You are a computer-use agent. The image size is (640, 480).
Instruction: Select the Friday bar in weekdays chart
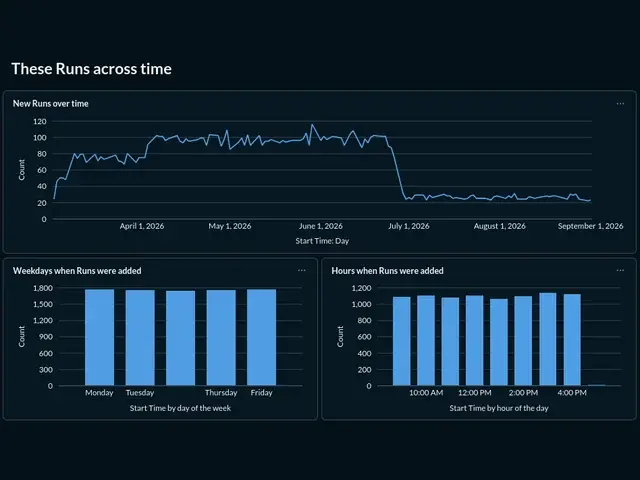pos(262,337)
